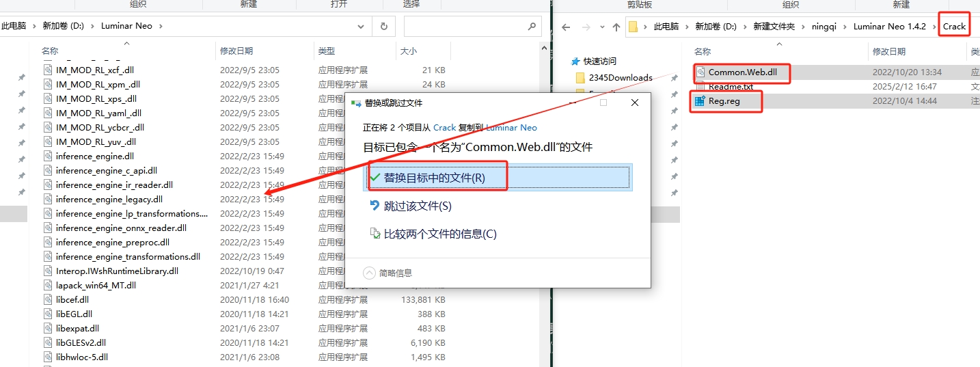Choose replace the files in destination option

[498, 178]
